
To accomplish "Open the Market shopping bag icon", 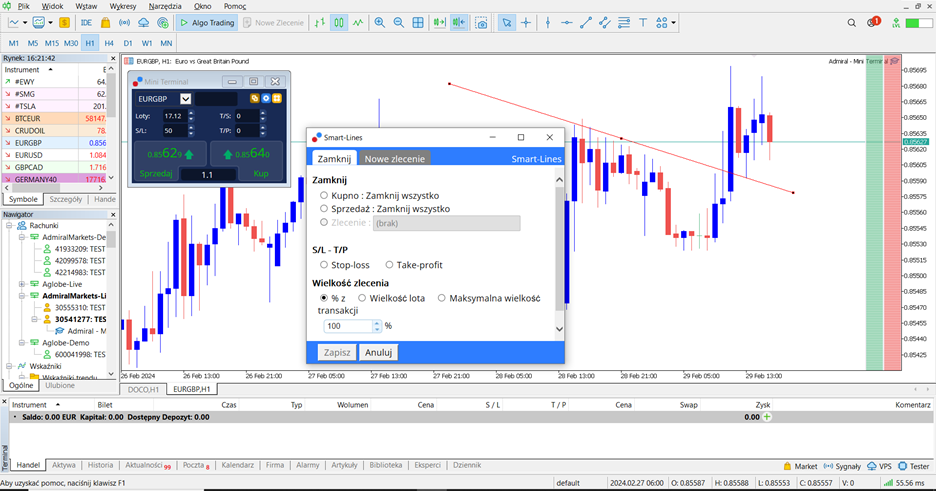I will [106, 23].
